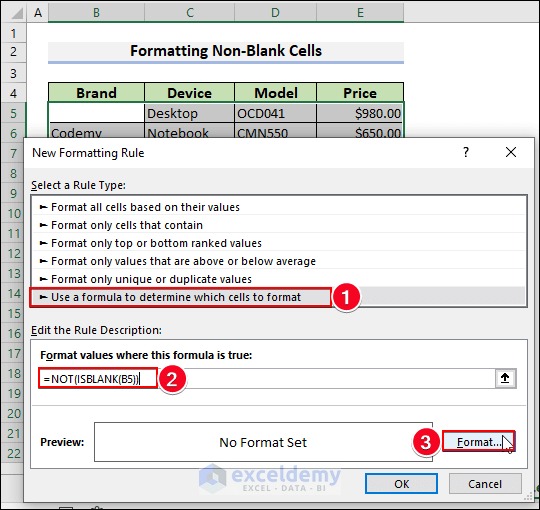
Task: Choose 'Use a formula to determine which cells to format'
Action: click(x=278, y=297)
